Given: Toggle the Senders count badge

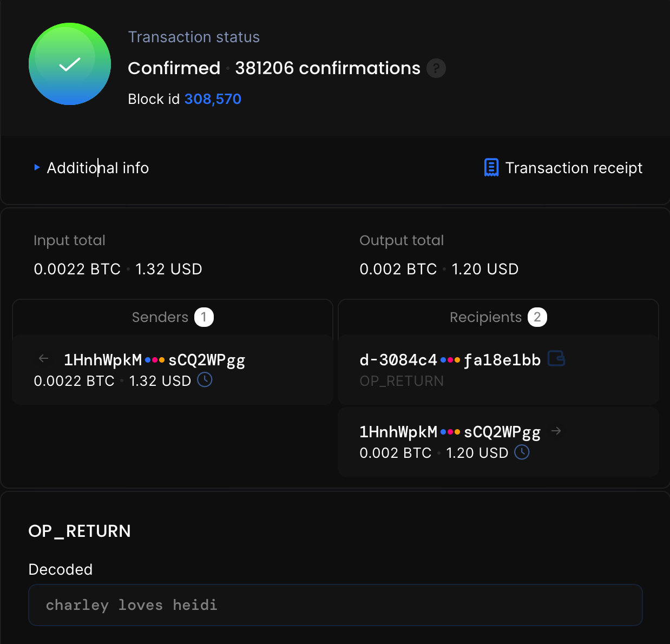Looking at the screenshot, I should 204,317.
